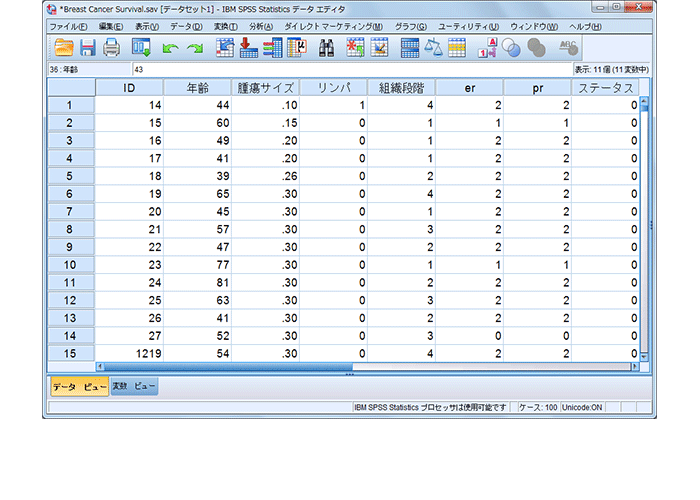Click the Unicode:ON status bar entry
Screen dimensions: 700x500
click(x=582, y=408)
